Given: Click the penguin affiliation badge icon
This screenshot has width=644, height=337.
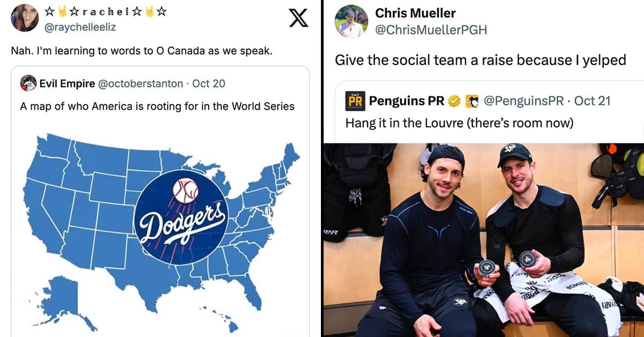Looking at the screenshot, I should pos(472,100).
